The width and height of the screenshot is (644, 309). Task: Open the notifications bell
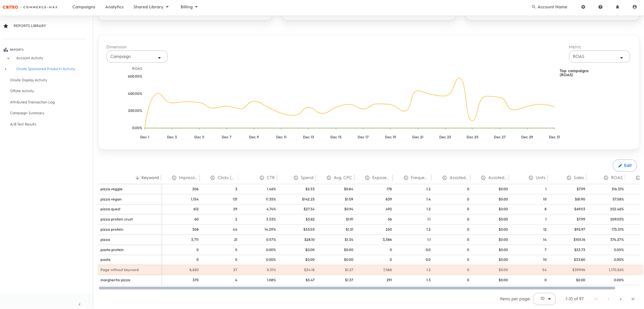[617, 7]
